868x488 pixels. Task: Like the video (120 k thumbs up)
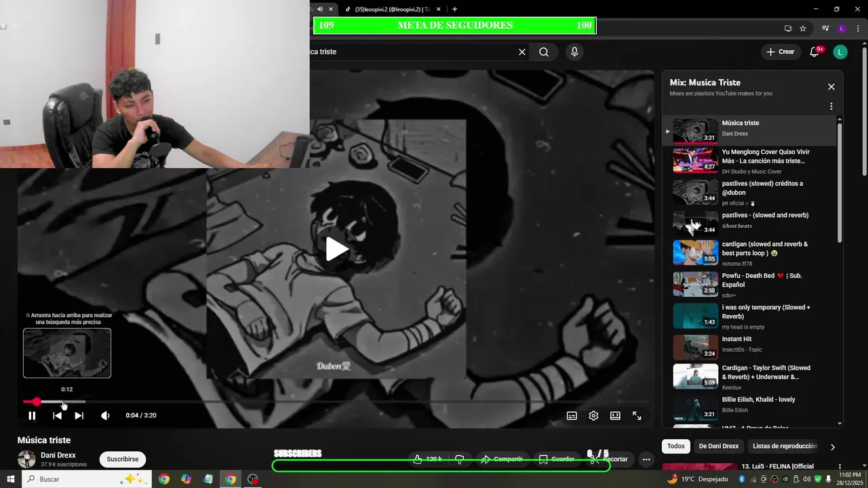point(428,459)
